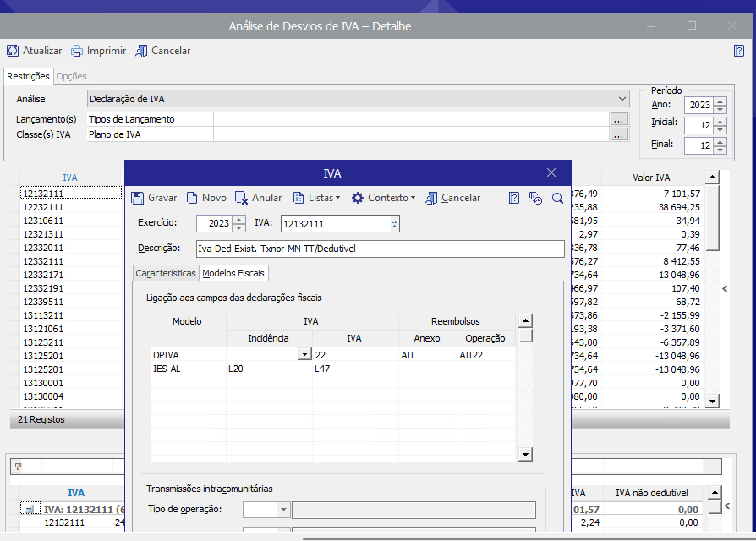Open the Tipo de operação dropdown
The image size is (756, 541).
click(283, 510)
